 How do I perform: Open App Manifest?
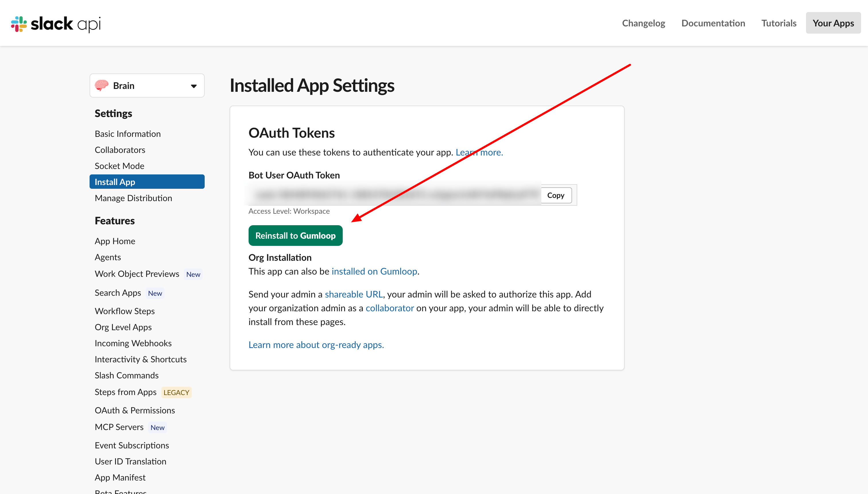(120, 477)
